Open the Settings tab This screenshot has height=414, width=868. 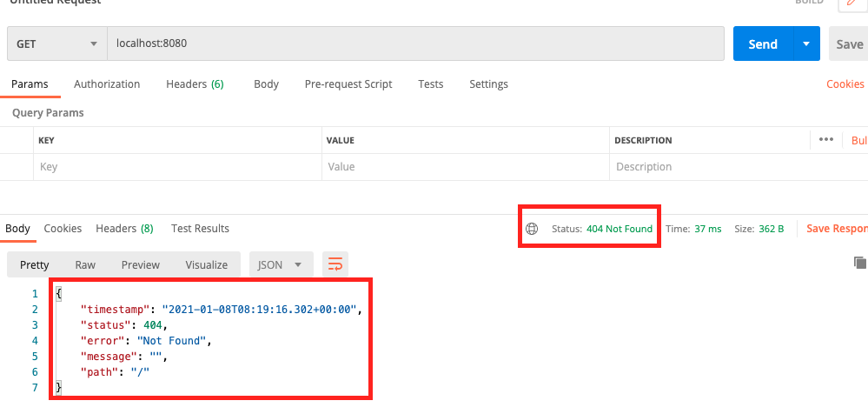click(x=489, y=84)
